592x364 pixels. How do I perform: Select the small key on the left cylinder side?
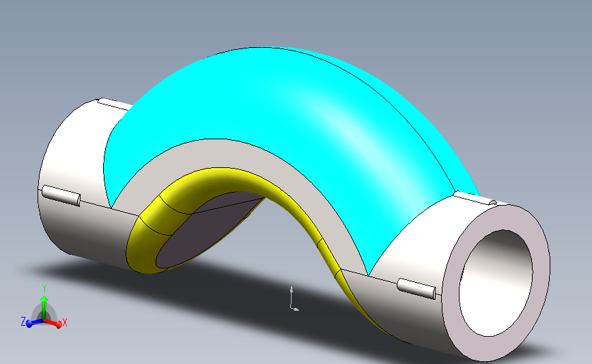(x=61, y=195)
